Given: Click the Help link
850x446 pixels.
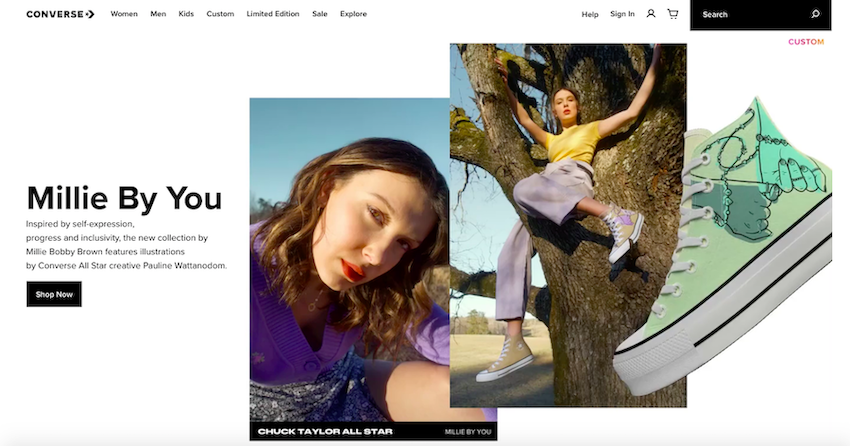Looking at the screenshot, I should click(590, 15).
